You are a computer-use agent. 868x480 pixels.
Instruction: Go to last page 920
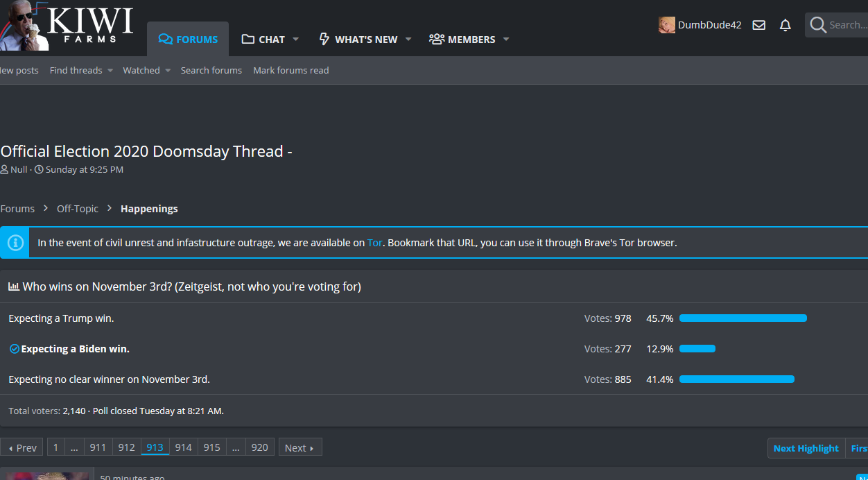tap(260, 447)
